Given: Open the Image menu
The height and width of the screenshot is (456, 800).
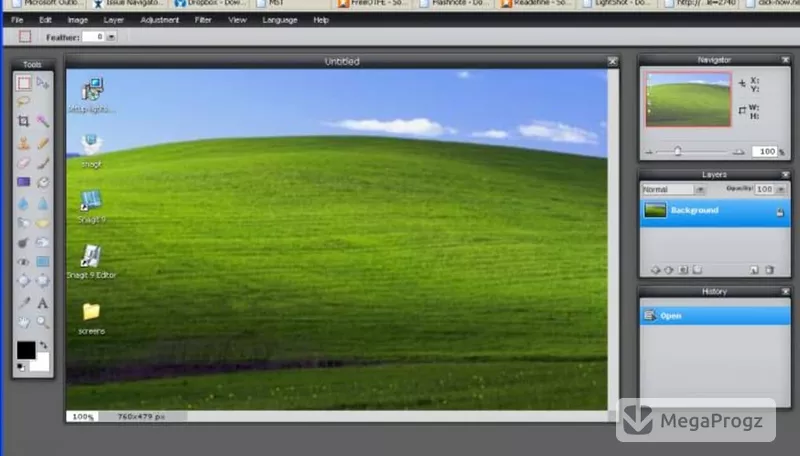Looking at the screenshot, I should pos(78,20).
